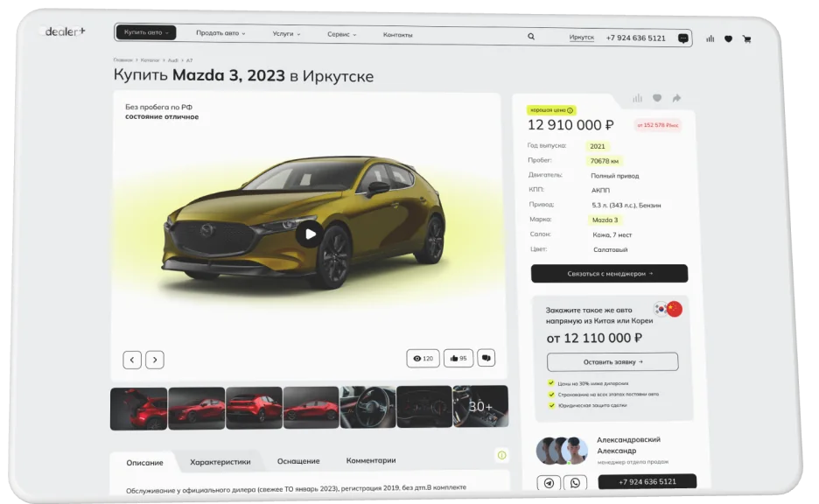Click manager name Александровский Александр
The image size is (819, 504).
(628, 445)
